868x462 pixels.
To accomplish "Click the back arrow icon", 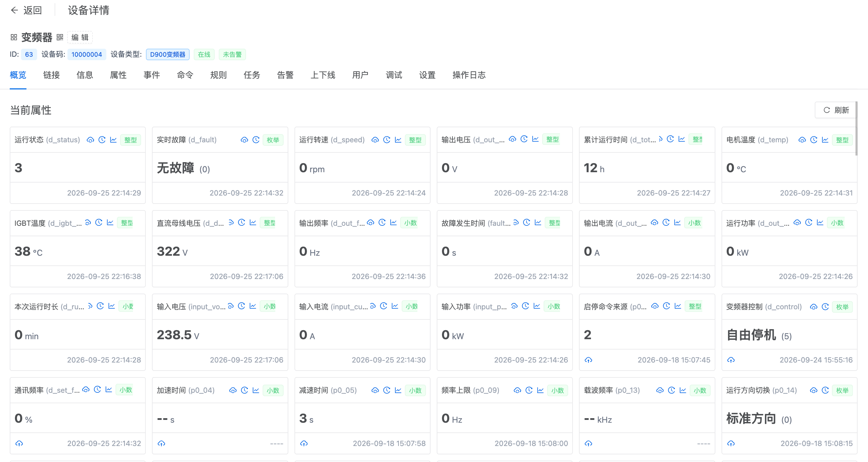I will 14,10.
